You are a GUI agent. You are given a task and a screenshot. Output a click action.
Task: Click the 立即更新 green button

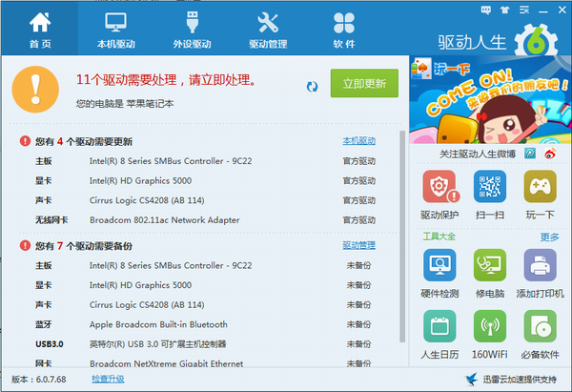tap(364, 83)
